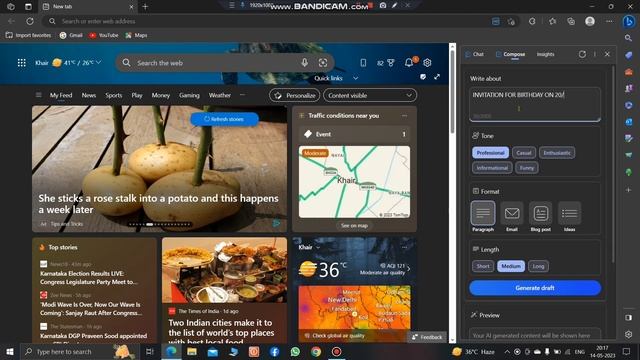This screenshot has height=360, width=640.
Task: Open the Bing sidebar icon
Action: 629,21
